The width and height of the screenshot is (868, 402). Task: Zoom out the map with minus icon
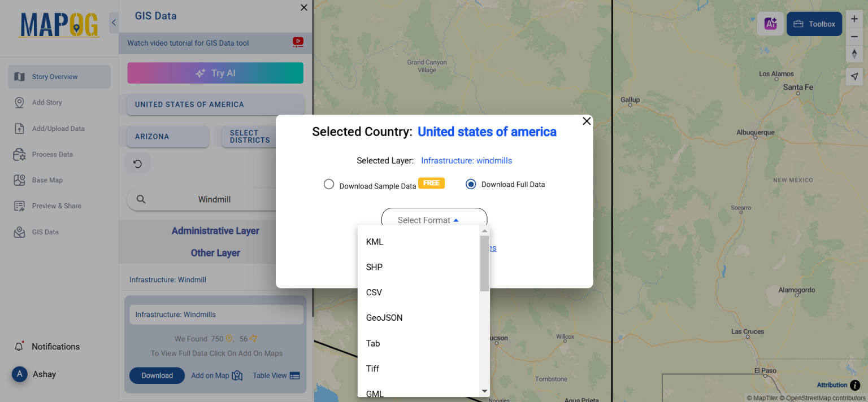point(854,37)
